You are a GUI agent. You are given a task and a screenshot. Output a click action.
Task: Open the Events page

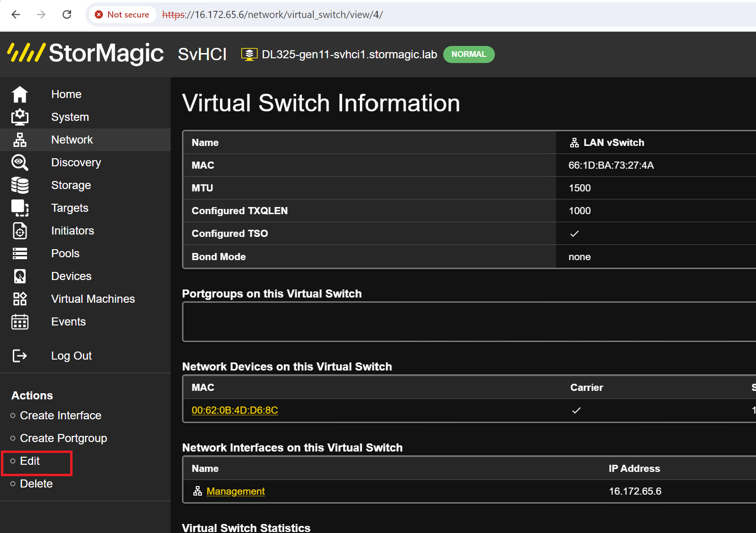(x=69, y=322)
